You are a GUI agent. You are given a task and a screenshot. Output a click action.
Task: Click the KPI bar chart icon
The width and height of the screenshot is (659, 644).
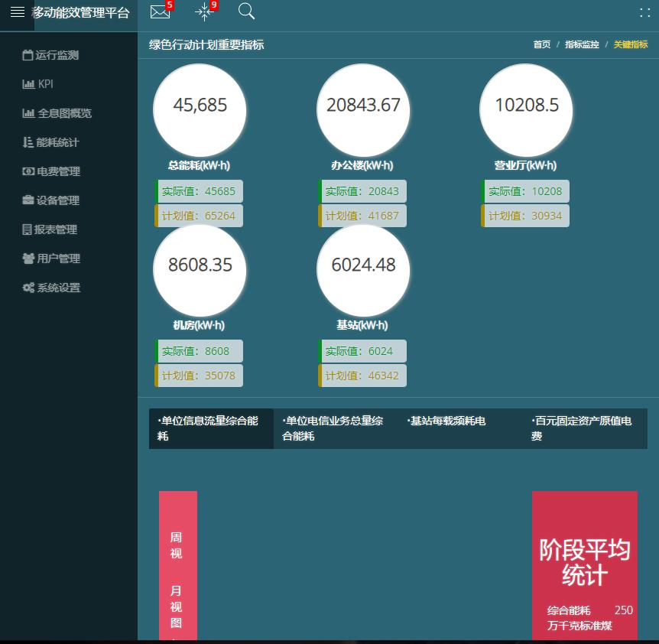pyautogui.click(x=28, y=84)
